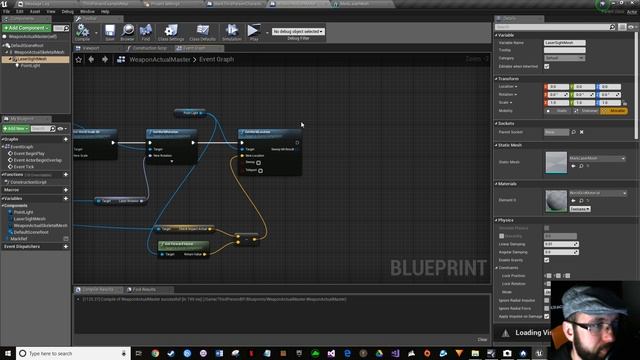Screen dimensions: 640x360
Task: Open the Window menu
Action: click(x=87, y=12)
